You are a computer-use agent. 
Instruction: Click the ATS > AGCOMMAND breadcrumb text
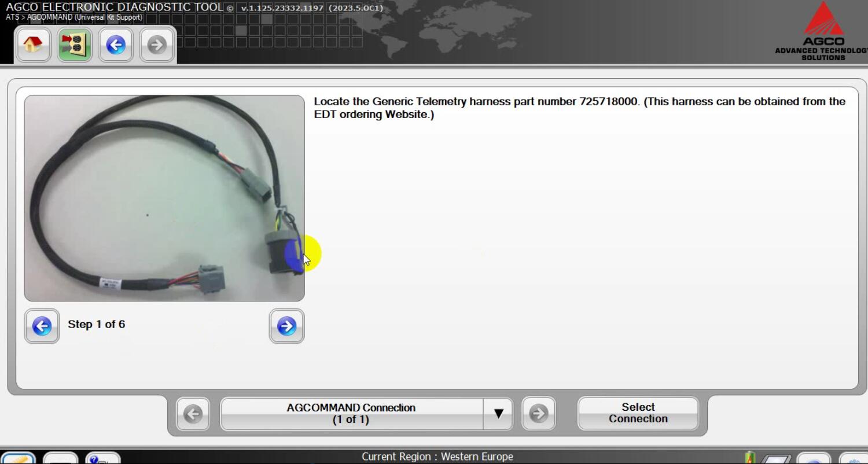click(x=74, y=17)
